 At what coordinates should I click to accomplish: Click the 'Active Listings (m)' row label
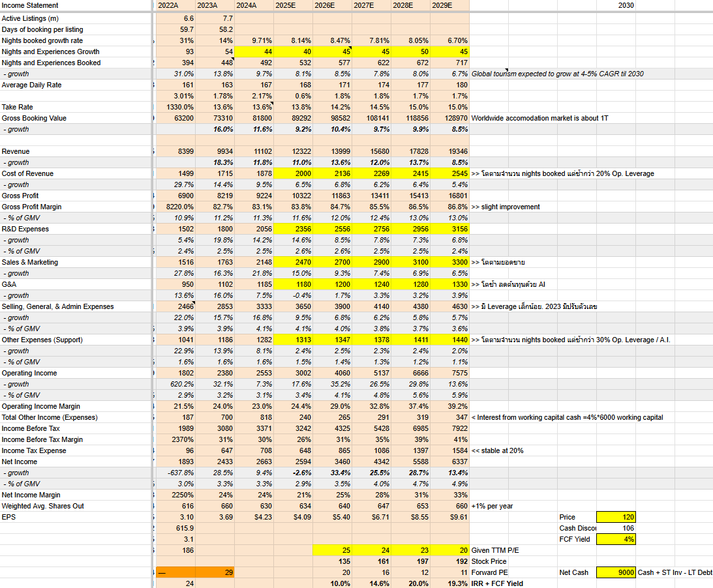point(30,19)
